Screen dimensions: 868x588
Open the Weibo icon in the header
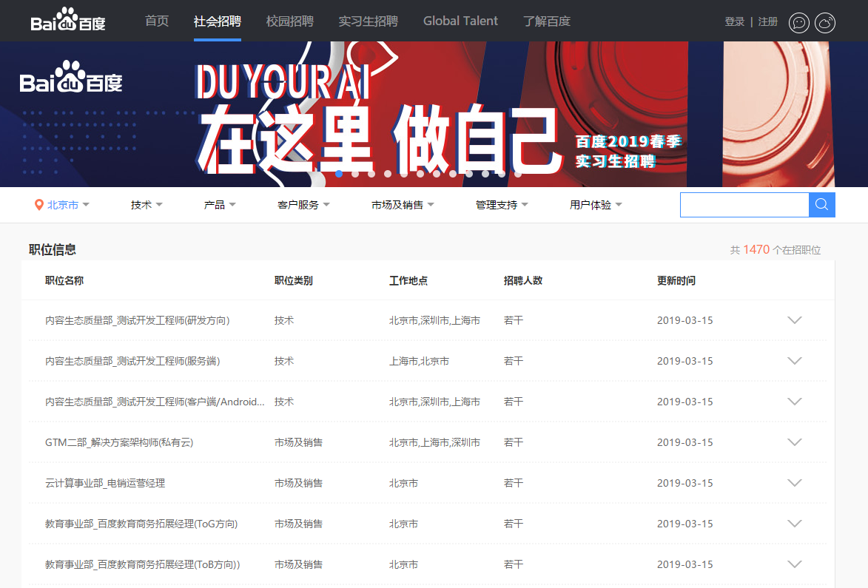(x=825, y=23)
